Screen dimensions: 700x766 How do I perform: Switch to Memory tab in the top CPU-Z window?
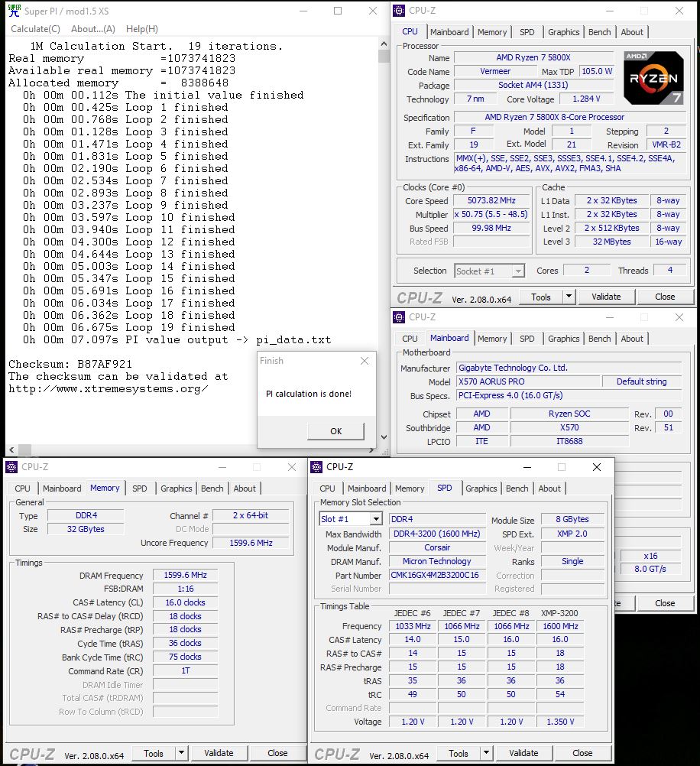pos(492,32)
